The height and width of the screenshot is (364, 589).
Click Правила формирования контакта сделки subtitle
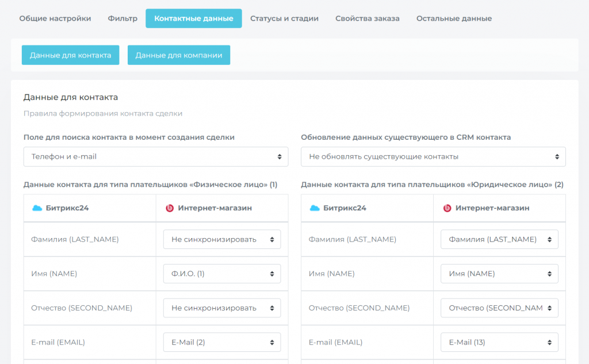coord(103,113)
